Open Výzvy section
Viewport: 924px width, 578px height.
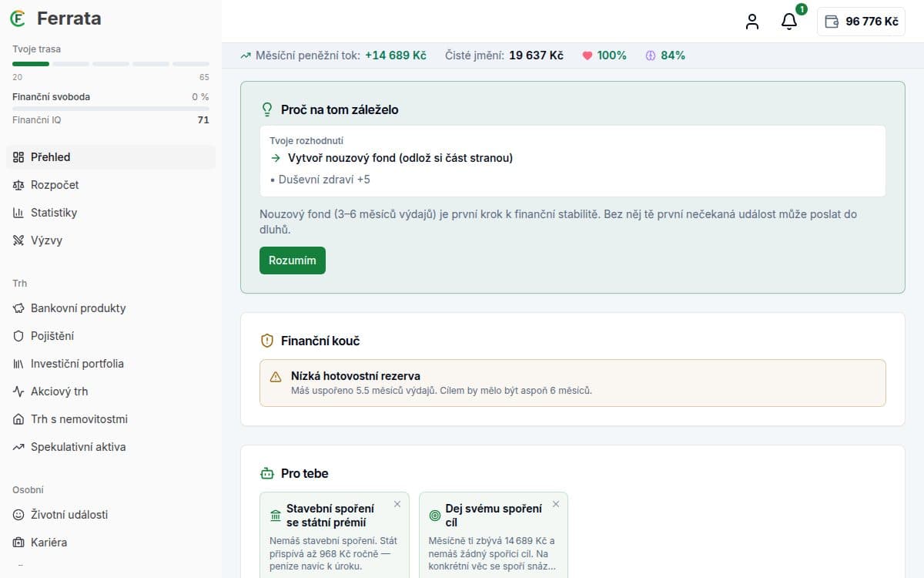coord(111,240)
